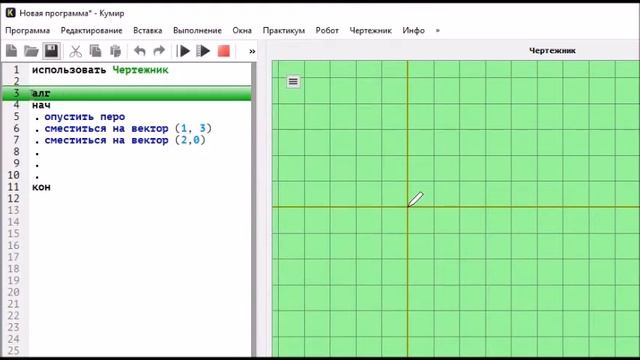This screenshot has height=360, width=640.
Task: Expand hidden toolbar items chevron
Action: coord(252,51)
